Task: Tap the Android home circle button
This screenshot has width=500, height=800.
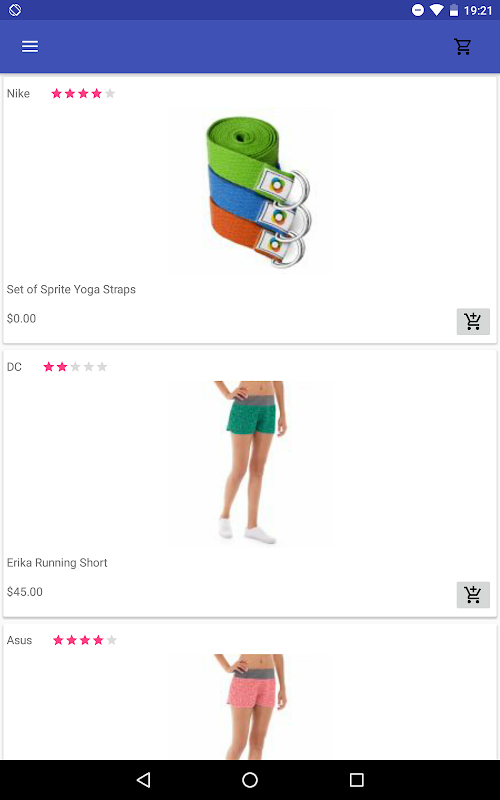Action: click(250, 780)
